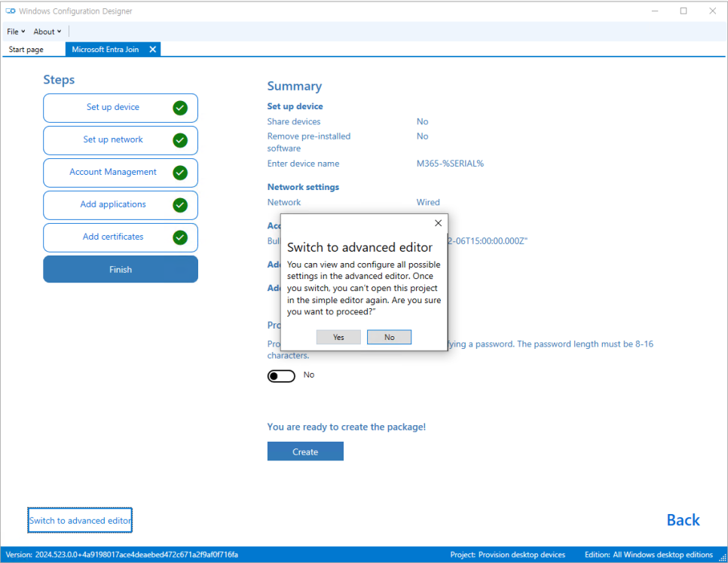
Task: Click the You are ready to create message
Action: [347, 427]
